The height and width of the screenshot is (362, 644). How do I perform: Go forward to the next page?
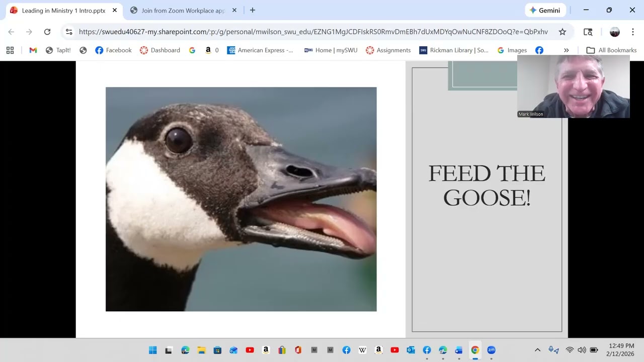(x=29, y=32)
